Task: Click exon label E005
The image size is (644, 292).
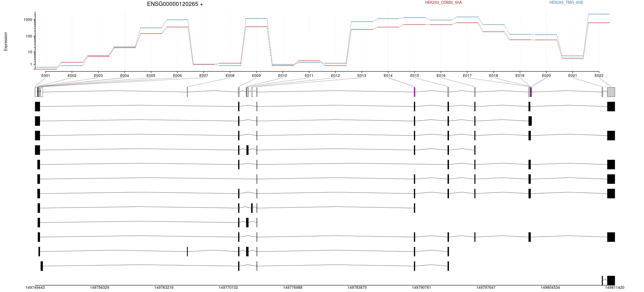Action: (151, 76)
